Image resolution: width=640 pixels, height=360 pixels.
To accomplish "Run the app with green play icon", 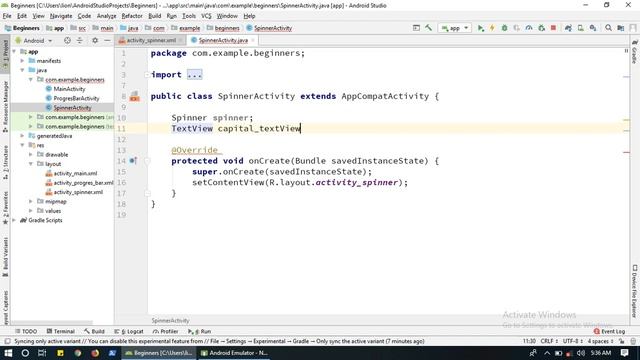I will click(481, 28).
